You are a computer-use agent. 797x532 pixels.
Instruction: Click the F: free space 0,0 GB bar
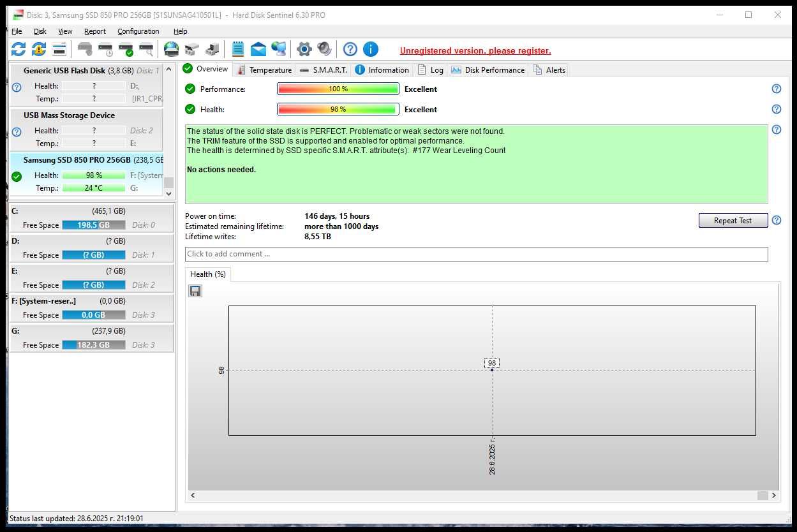tap(94, 315)
